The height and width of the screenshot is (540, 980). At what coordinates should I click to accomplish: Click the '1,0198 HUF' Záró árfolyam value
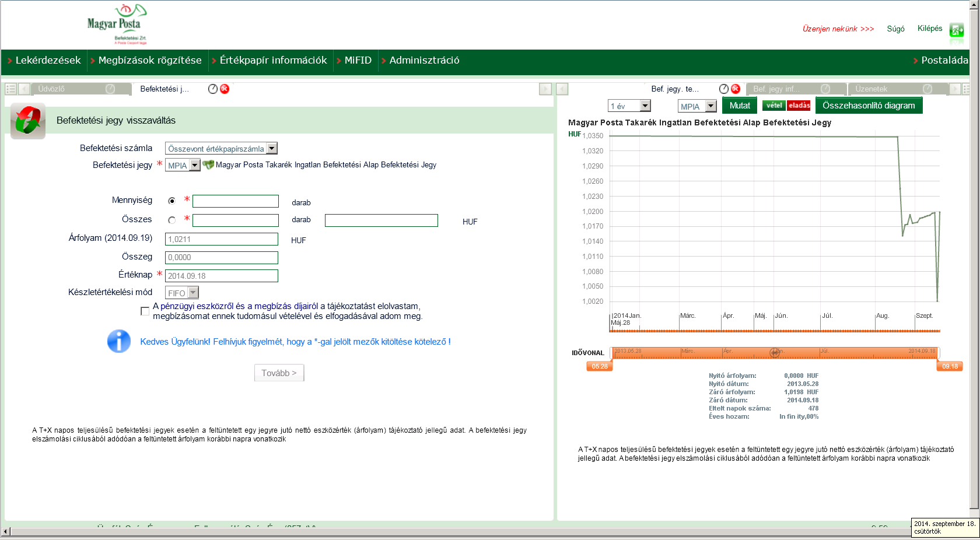point(801,392)
